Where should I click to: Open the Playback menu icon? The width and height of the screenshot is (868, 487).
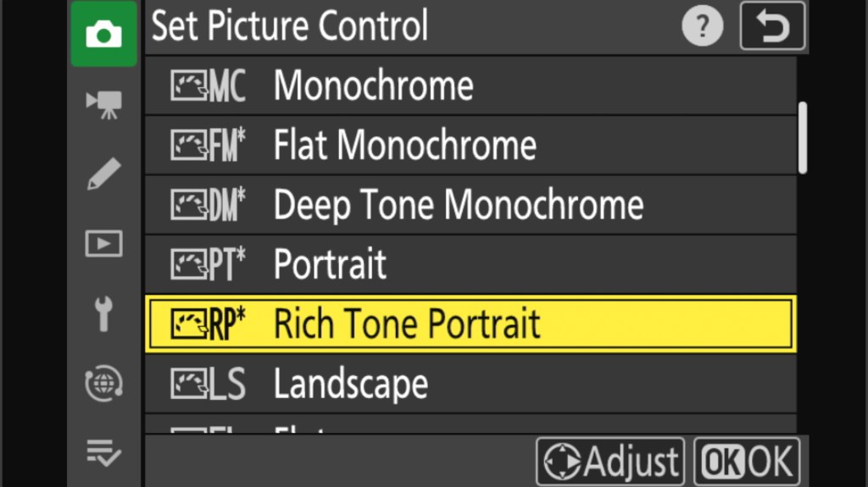(x=103, y=244)
